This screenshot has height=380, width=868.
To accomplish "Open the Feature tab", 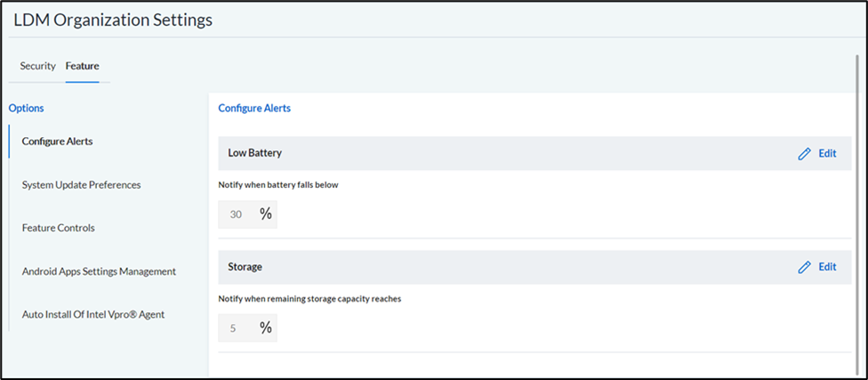I will tap(82, 66).
